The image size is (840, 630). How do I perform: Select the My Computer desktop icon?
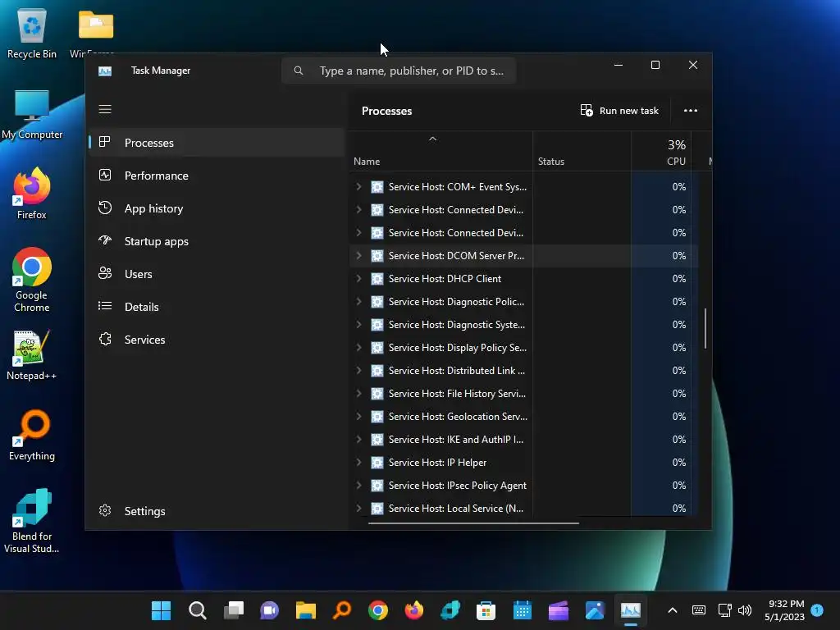[x=32, y=114]
